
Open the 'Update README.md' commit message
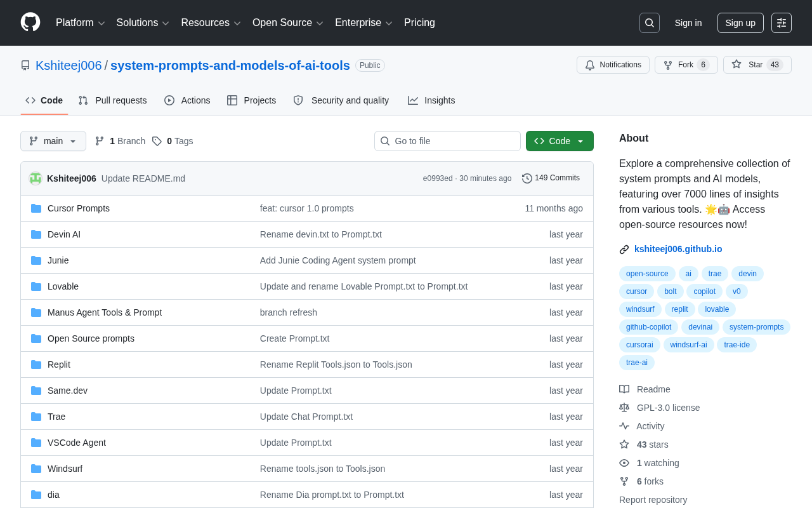pyautogui.click(x=143, y=178)
